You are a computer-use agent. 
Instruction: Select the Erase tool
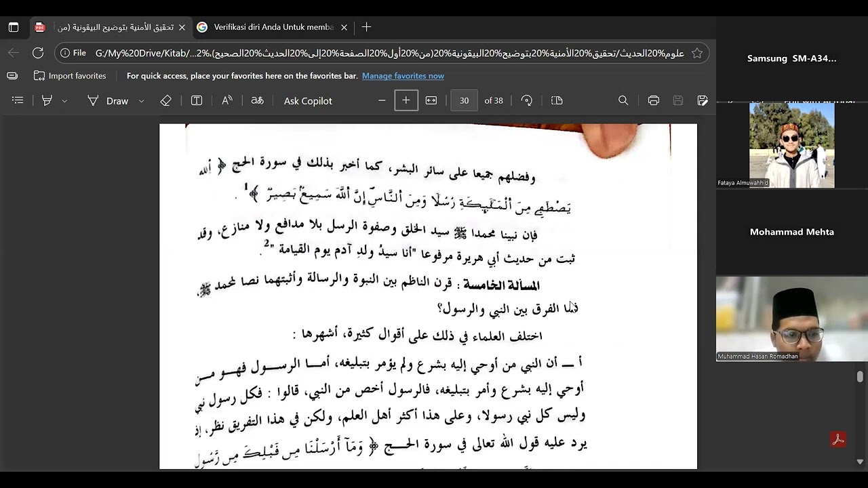(x=165, y=100)
